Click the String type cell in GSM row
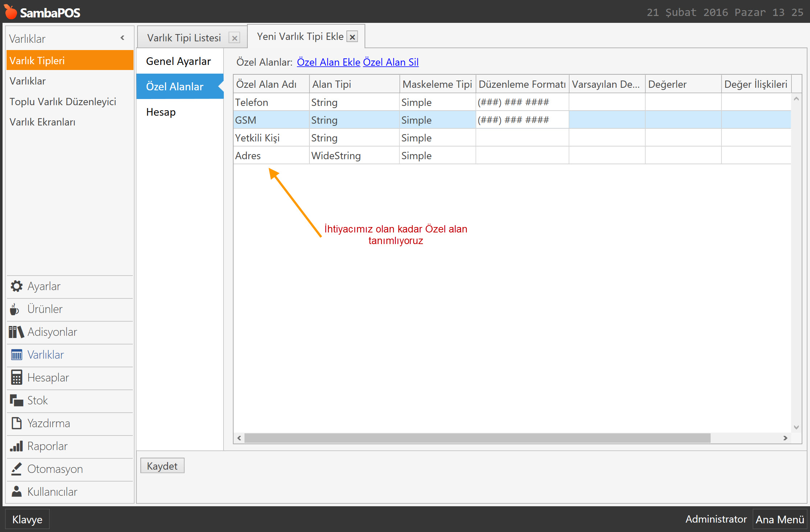 (354, 120)
